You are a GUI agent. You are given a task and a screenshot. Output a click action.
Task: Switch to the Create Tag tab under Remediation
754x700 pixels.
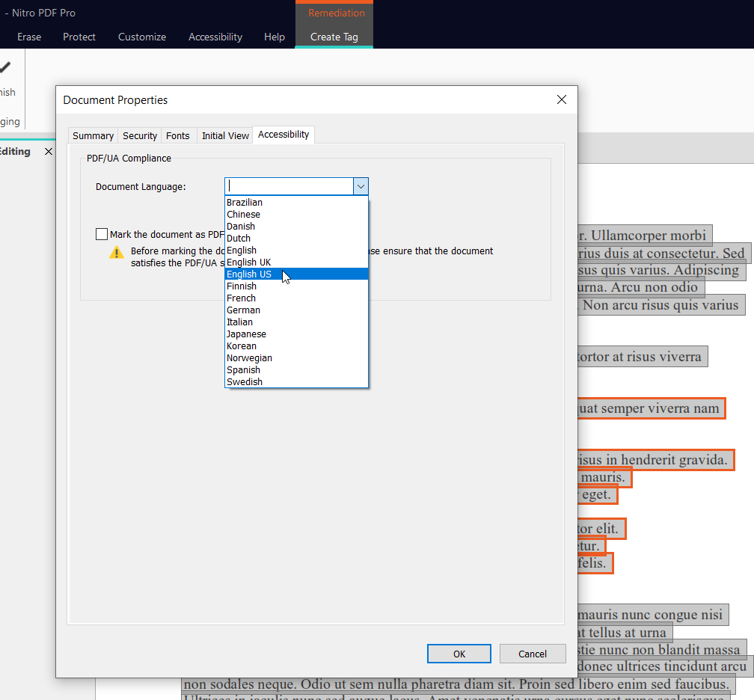click(x=334, y=37)
